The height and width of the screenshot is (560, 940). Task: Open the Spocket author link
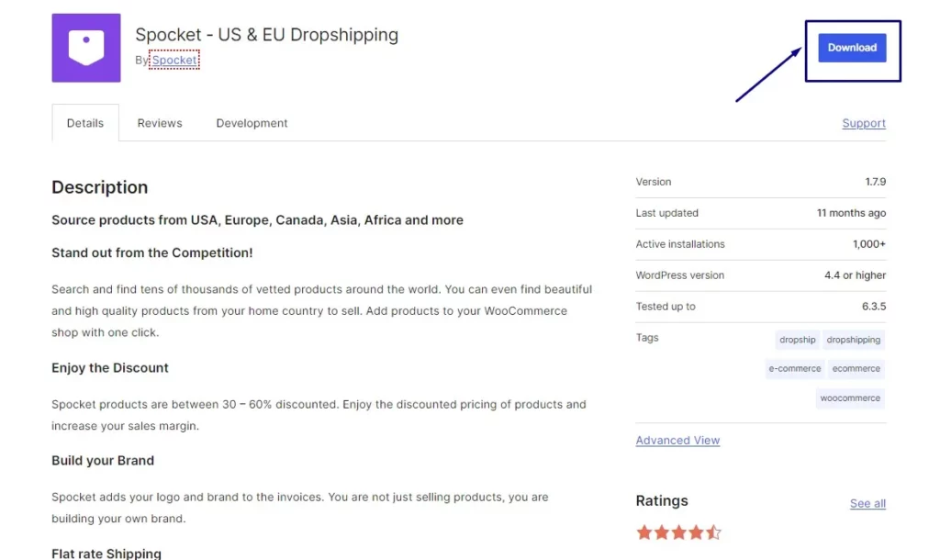pyautogui.click(x=174, y=61)
